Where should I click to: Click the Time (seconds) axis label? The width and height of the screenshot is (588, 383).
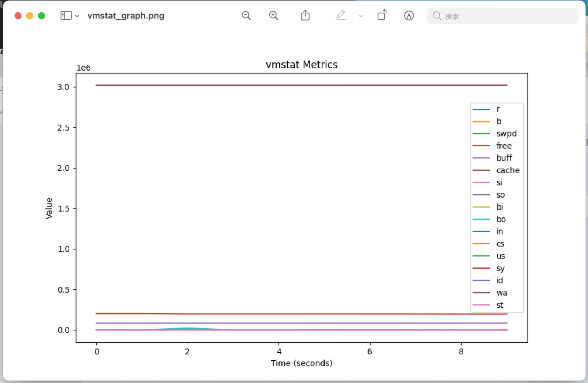tap(302, 363)
